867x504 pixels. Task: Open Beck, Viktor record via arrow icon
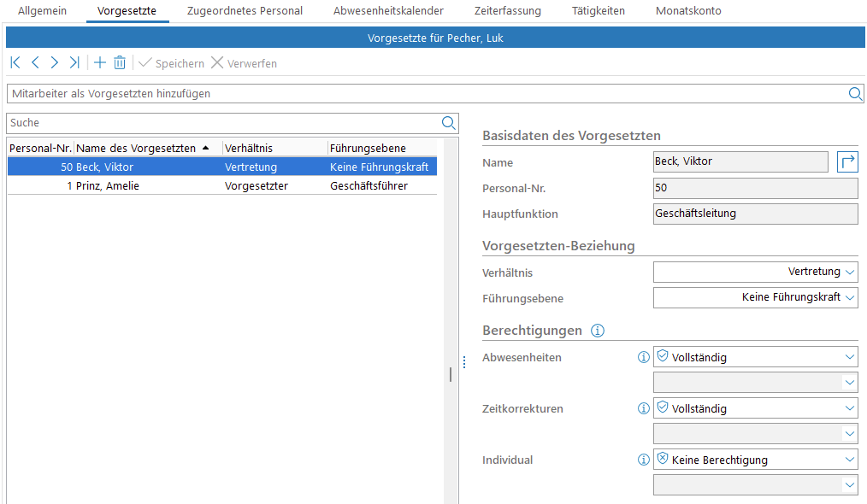847,161
